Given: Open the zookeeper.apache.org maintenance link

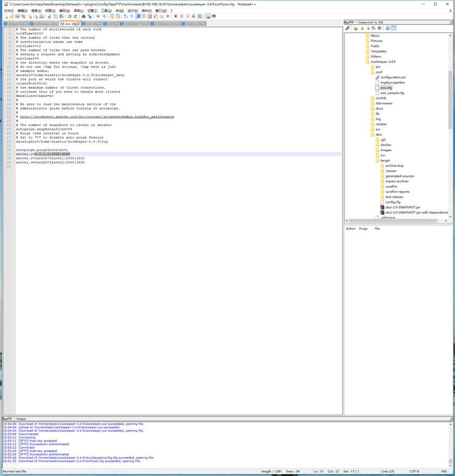Looking at the screenshot, I should tap(97, 117).
